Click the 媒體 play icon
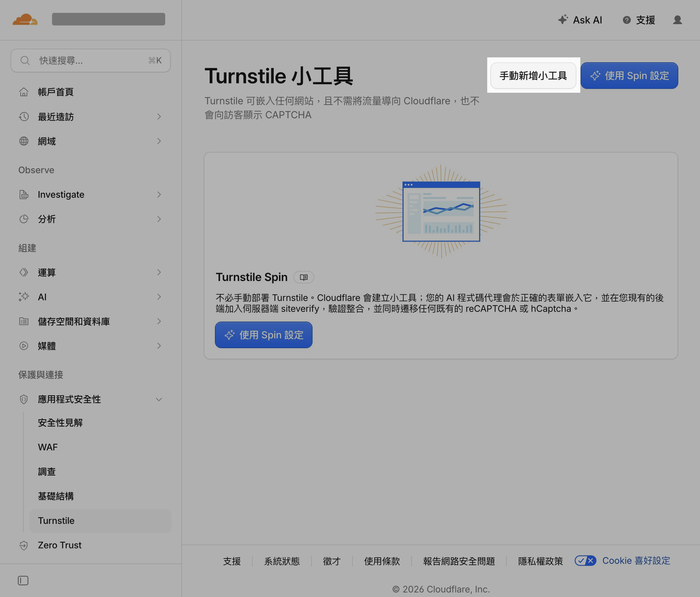 pyautogui.click(x=24, y=346)
